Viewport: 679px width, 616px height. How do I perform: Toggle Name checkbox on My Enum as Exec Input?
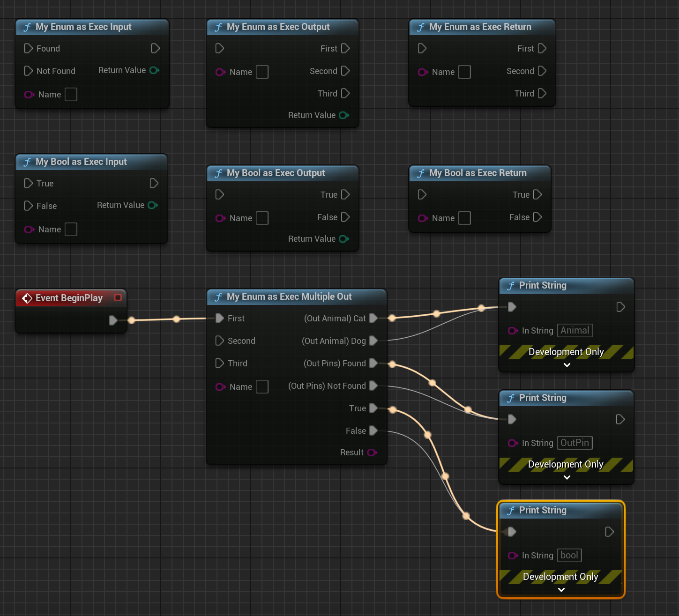71,95
